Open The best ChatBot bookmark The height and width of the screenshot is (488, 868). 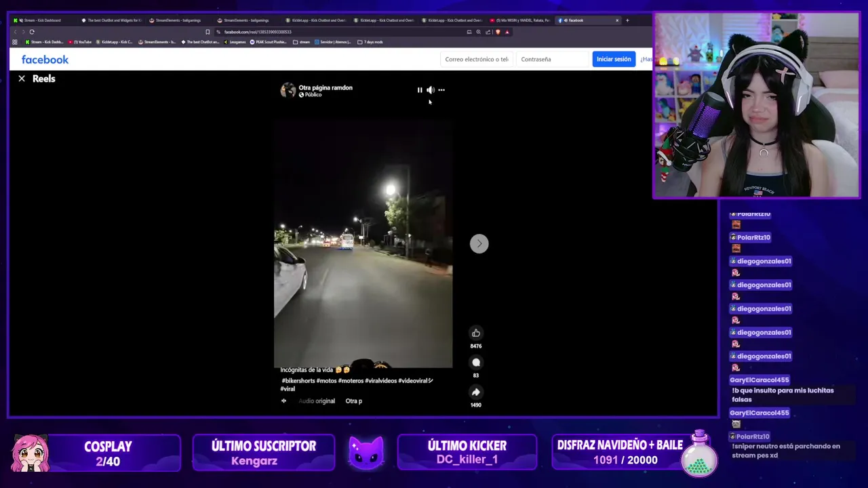(200, 42)
